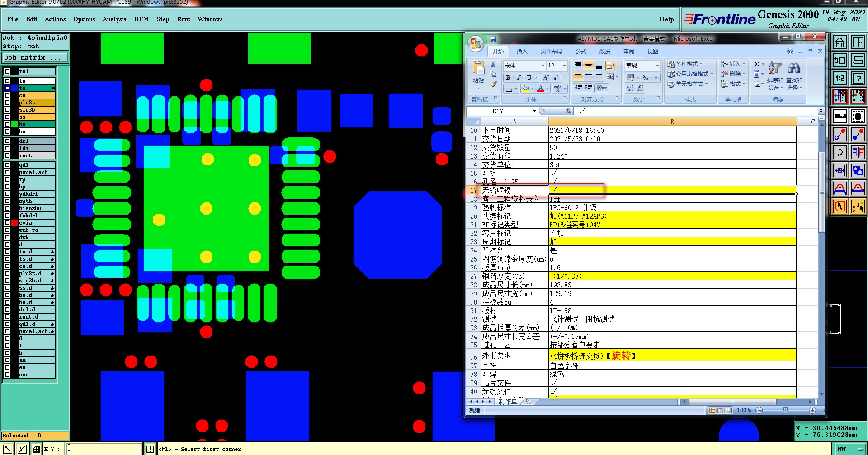The width and height of the screenshot is (868, 455).
Task: Open the font size dropdown in Excel
Action: tap(564, 66)
